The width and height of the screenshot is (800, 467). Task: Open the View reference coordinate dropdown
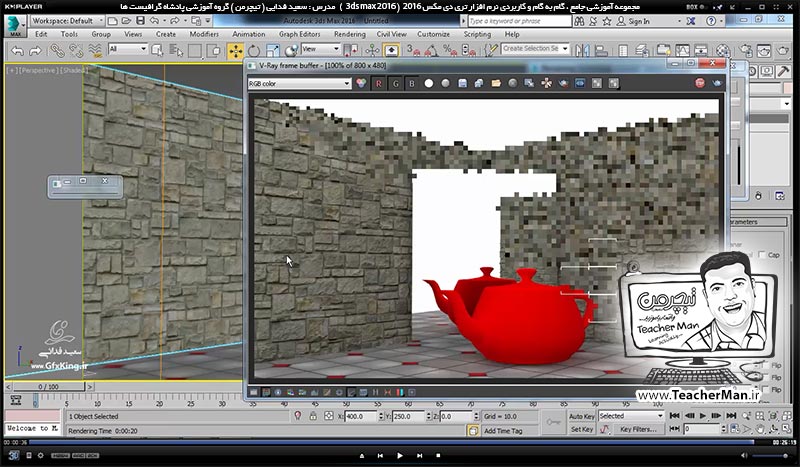tap(320, 49)
